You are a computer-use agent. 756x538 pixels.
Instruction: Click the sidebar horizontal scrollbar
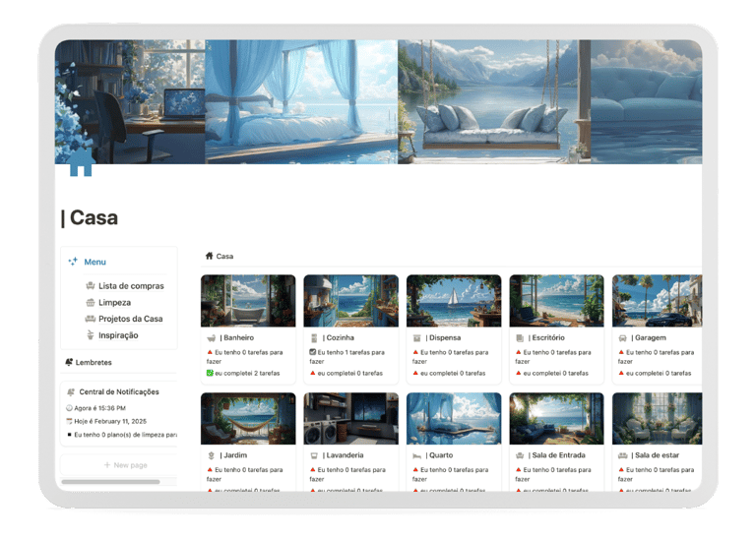(110, 482)
